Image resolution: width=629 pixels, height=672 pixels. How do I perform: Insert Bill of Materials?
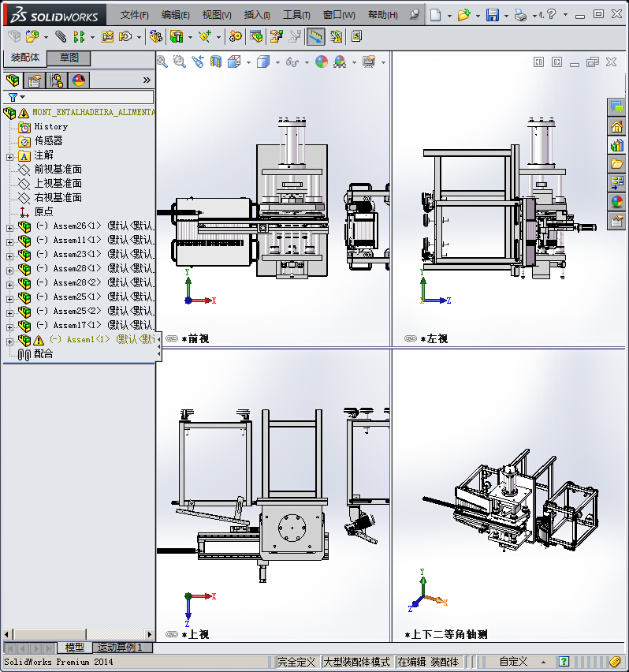pyautogui.click(x=256, y=36)
